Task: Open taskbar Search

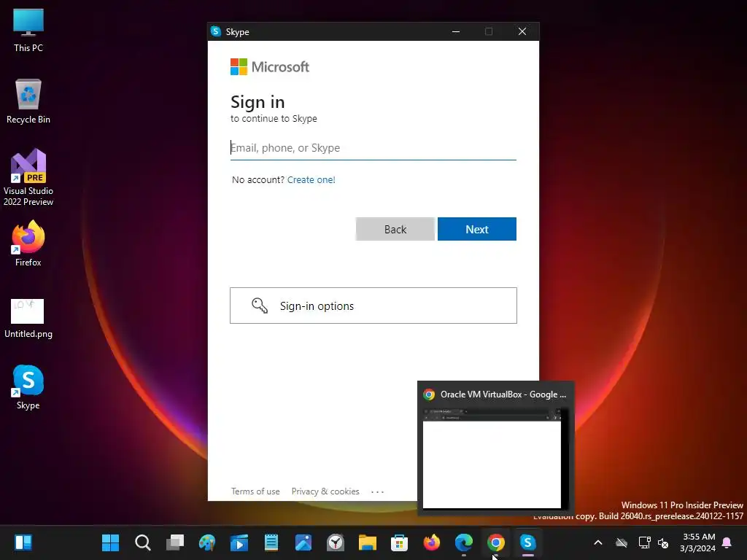Action: [x=142, y=542]
